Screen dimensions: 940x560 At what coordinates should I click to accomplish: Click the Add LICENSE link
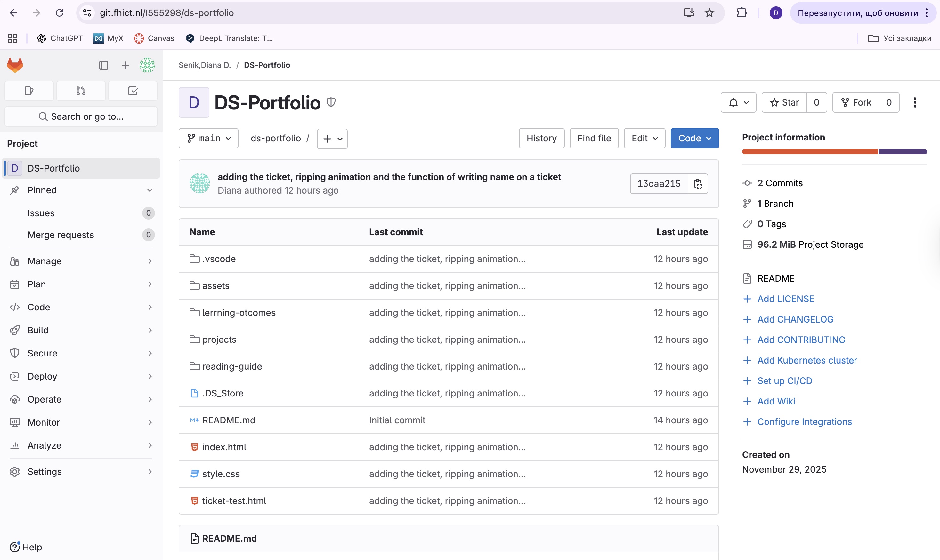786,299
